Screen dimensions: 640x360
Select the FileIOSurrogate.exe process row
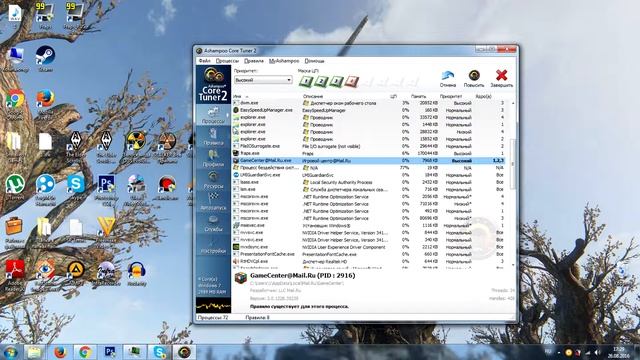click(x=369, y=146)
